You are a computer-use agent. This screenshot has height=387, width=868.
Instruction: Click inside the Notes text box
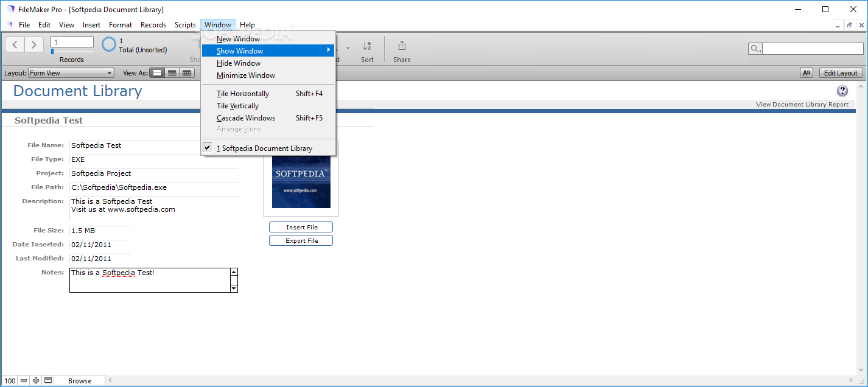tap(150, 281)
